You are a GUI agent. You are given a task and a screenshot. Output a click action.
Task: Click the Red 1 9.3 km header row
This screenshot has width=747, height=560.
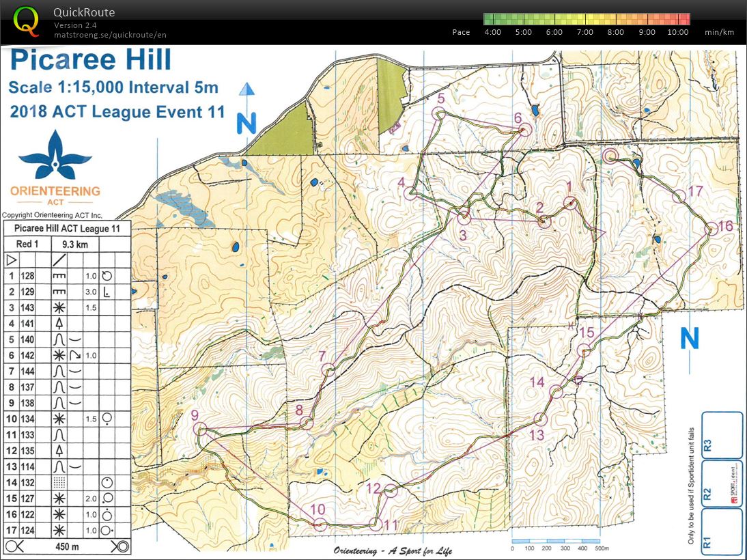tap(66, 244)
